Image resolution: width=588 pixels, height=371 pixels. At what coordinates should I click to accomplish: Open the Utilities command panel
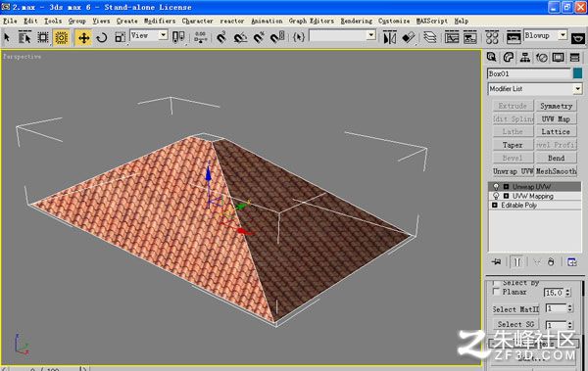[x=574, y=58]
